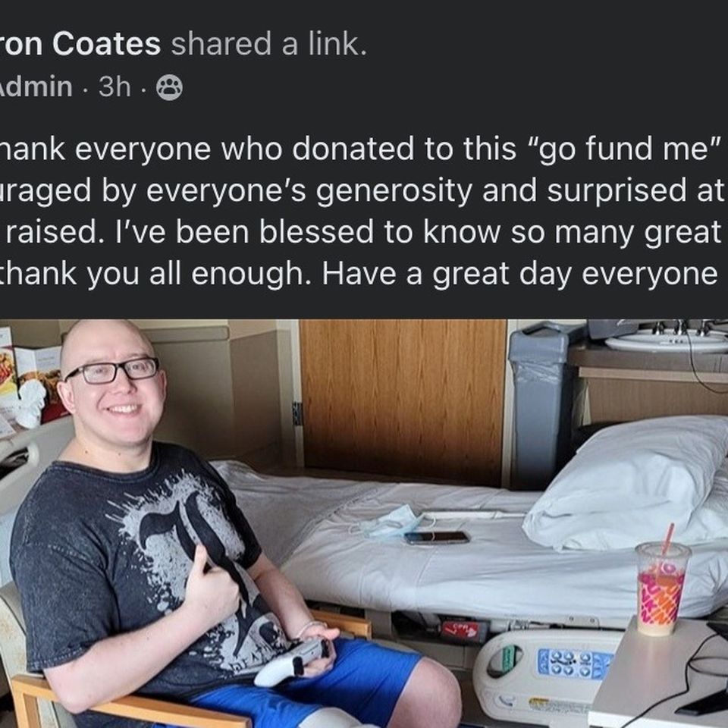The height and width of the screenshot is (728, 728).
Task: Click the white pillow in the photo
Action: click(625, 483)
